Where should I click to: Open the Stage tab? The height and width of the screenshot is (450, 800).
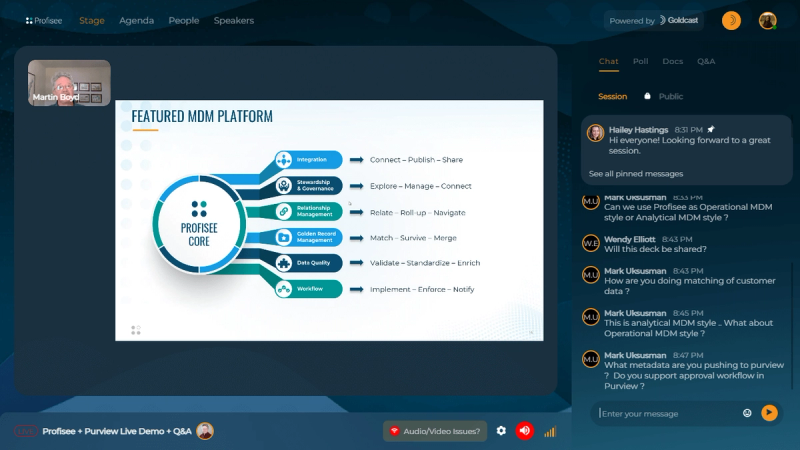click(92, 21)
